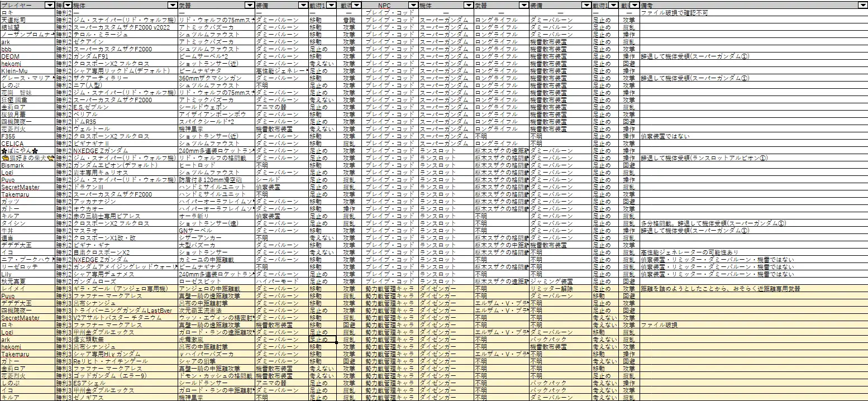Select the machine cell テロル・ミラージュ
This screenshot has height=401, width=868.
[125, 34]
